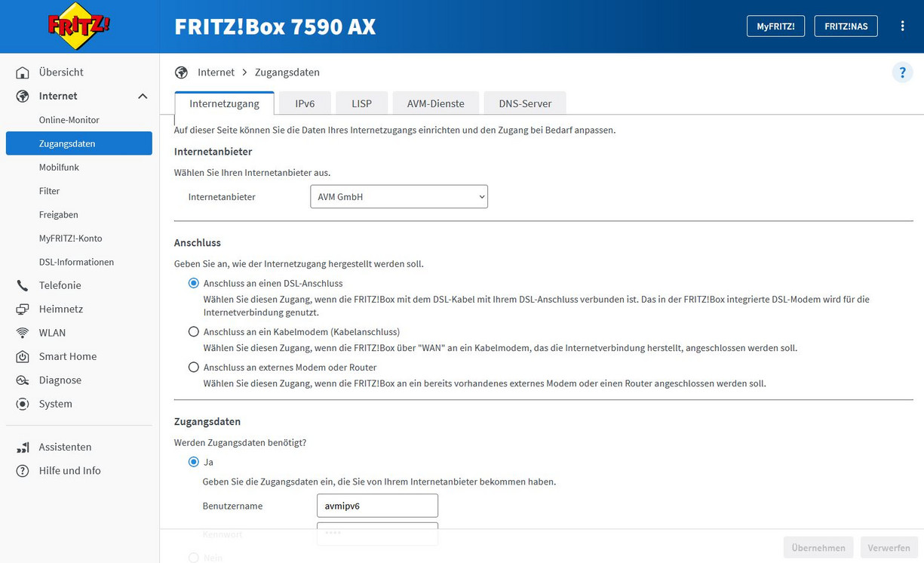The height and width of the screenshot is (563, 924).
Task: Open the three-dot options menu
Action: tap(902, 26)
